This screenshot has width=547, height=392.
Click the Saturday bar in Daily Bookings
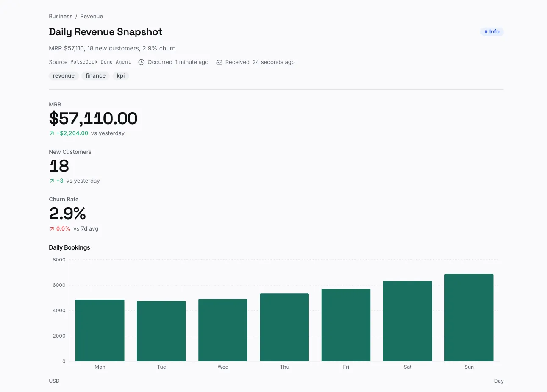point(408,321)
